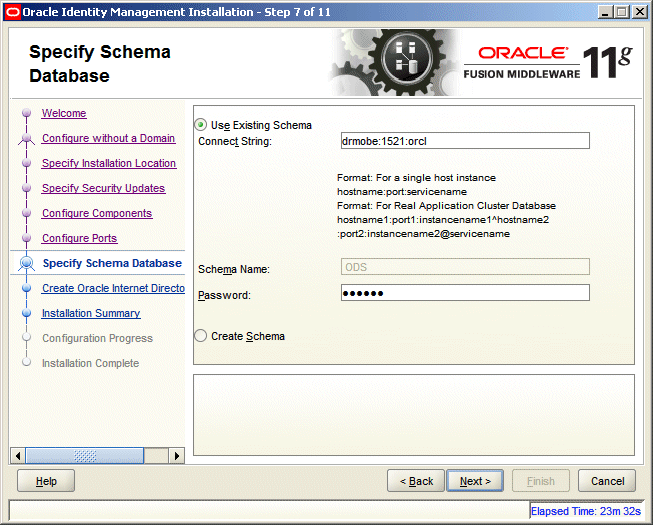Click the Welcome step bullet icon
Image resolution: width=653 pixels, height=525 pixels.
27,113
